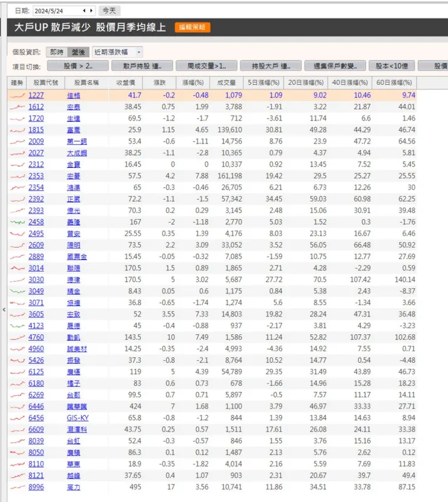Image resolution: width=448 pixels, height=502 pixels.
Task: Collapse the left side panel arrow
Action: click(x=4, y=309)
